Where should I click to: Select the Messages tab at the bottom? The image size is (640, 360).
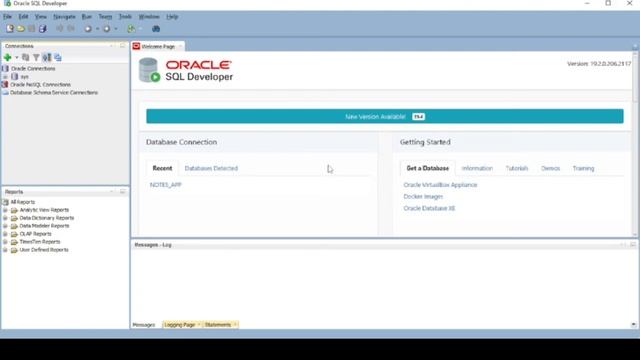(x=144, y=325)
